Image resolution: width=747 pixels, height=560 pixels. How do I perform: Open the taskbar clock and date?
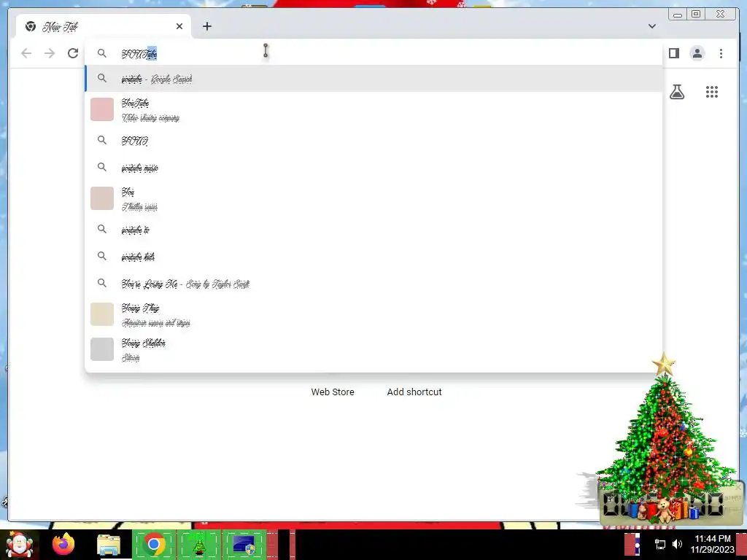pos(712,544)
